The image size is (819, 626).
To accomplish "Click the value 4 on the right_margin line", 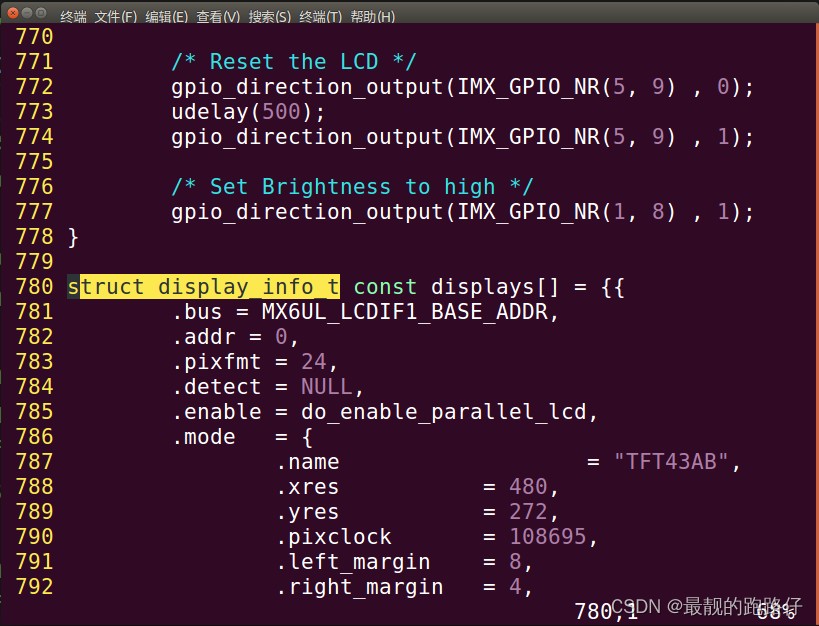I will [x=515, y=587].
